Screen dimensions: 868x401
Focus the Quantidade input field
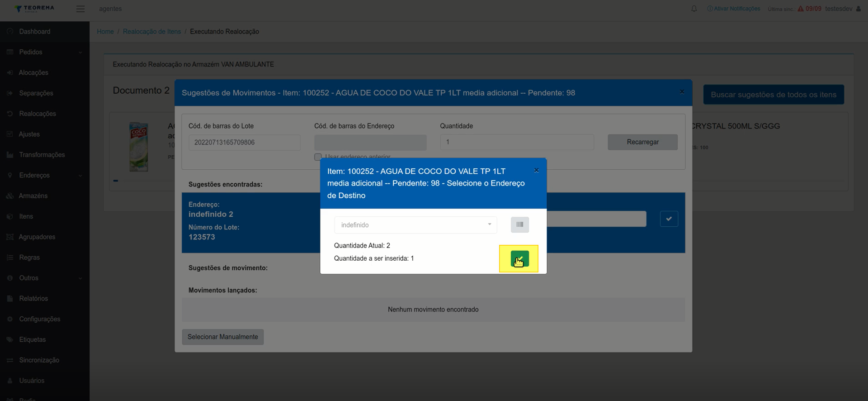coord(517,142)
